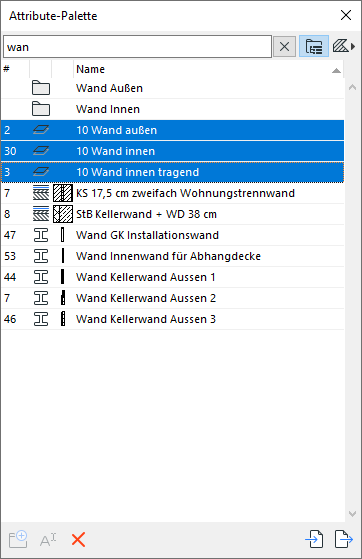Click index number 53 in the list
Screen dimensions: 362x559
pos(10,256)
